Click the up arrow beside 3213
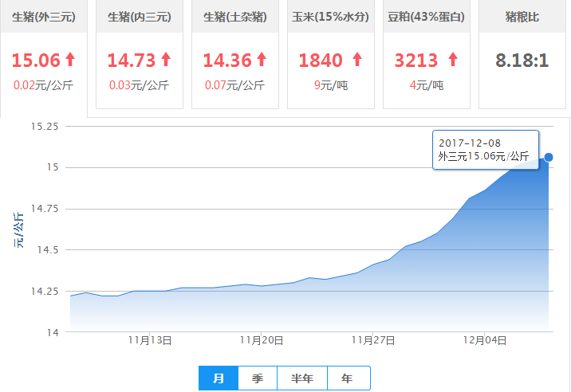 453,59
